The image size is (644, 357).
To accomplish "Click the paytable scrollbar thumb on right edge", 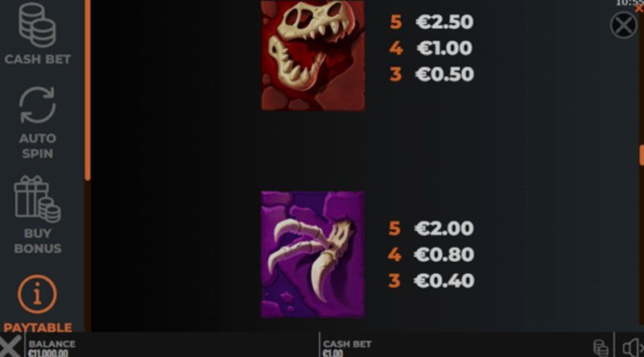I will pos(642,155).
